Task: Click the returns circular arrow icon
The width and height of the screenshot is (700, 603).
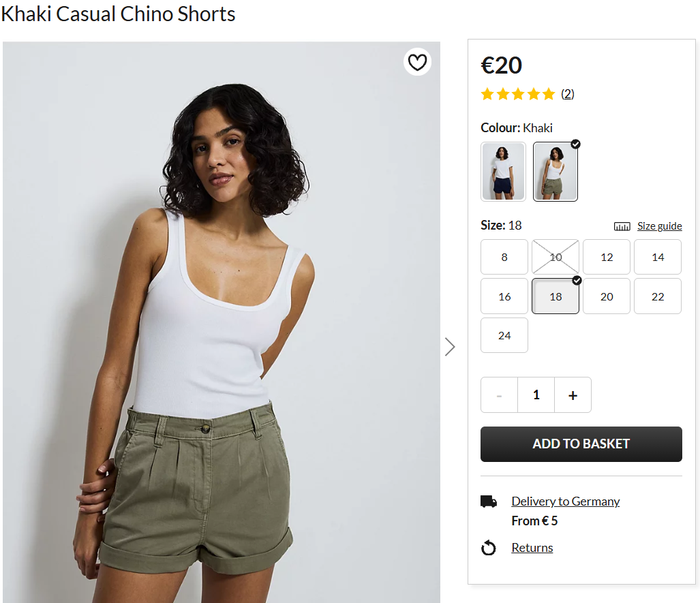Action: point(489,548)
